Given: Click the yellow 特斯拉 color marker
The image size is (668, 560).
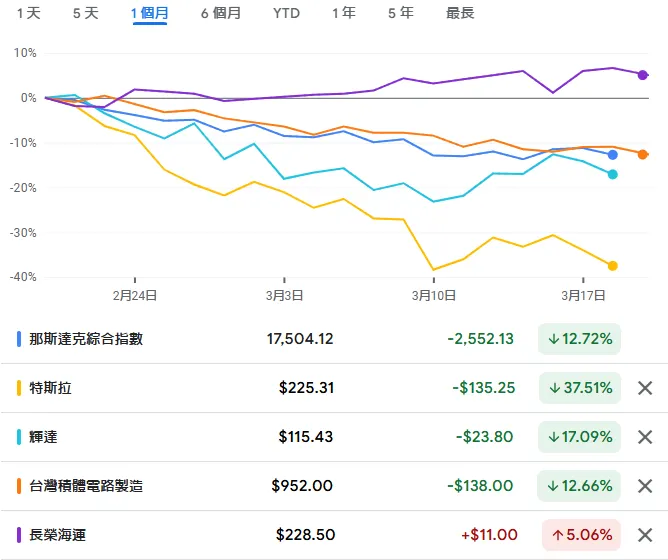Looking at the screenshot, I should point(19,388).
